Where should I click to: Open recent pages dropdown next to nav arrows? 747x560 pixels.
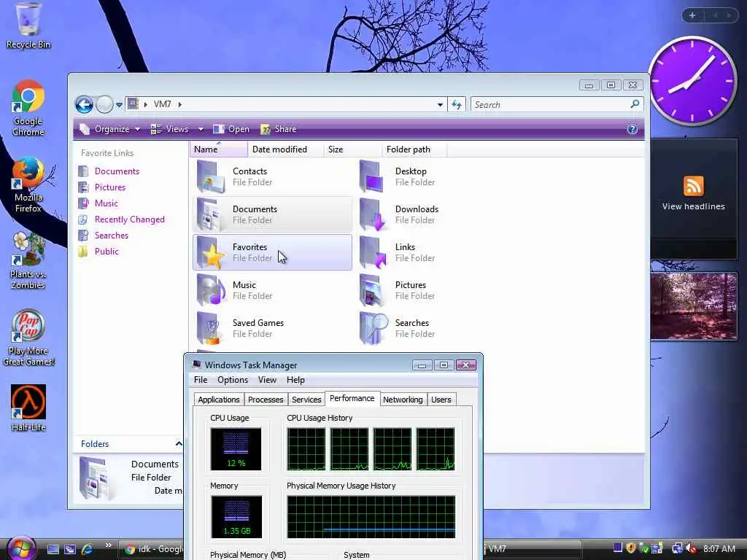119,105
